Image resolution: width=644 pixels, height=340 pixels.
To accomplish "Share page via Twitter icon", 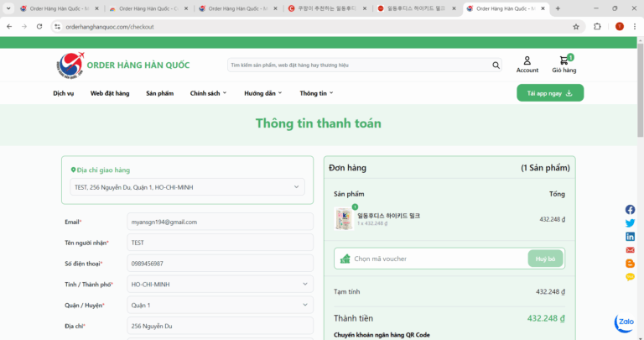I will click(630, 223).
